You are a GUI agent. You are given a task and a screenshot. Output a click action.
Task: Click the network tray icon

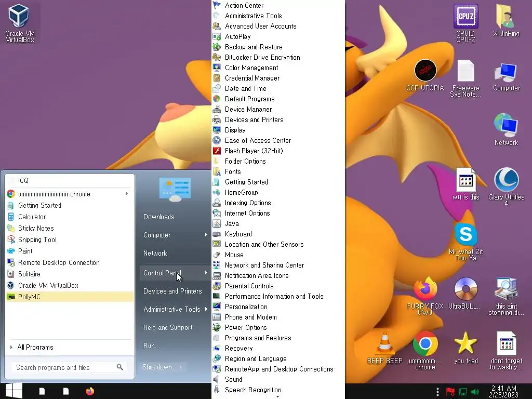pyautogui.click(x=463, y=392)
